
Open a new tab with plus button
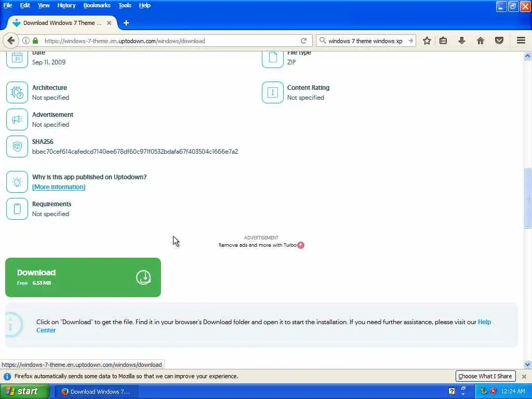click(x=126, y=23)
